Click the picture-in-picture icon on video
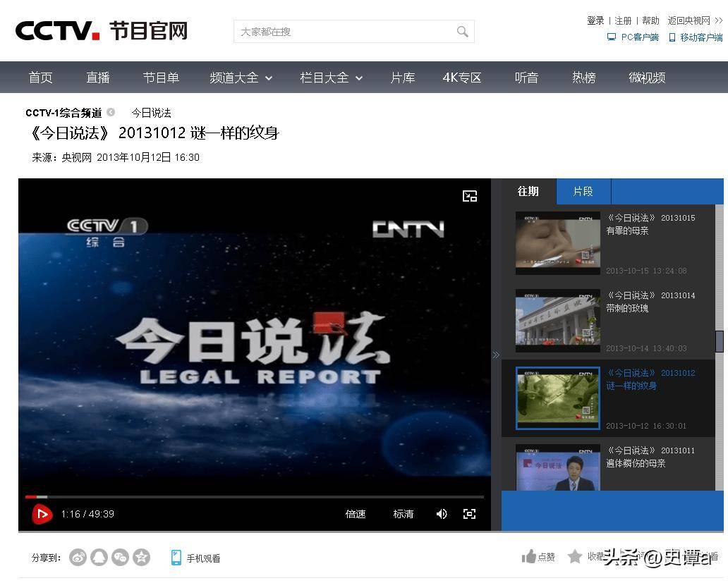This screenshot has width=728, height=583. click(x=470, y=196)
